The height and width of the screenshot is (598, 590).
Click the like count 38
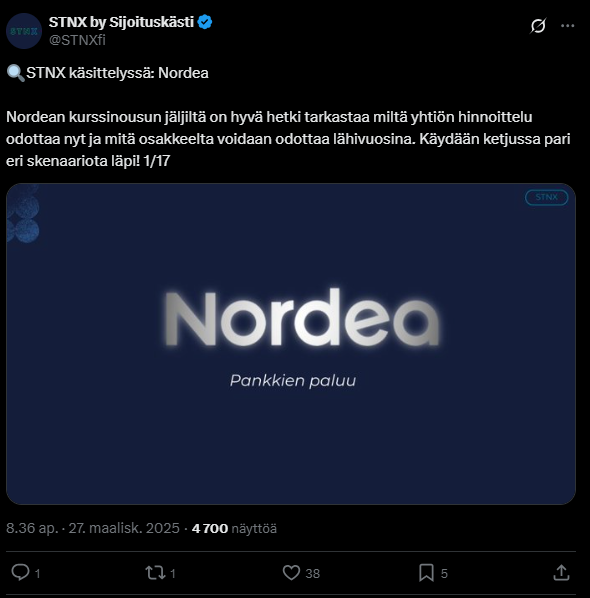click(x=312, y=574)
